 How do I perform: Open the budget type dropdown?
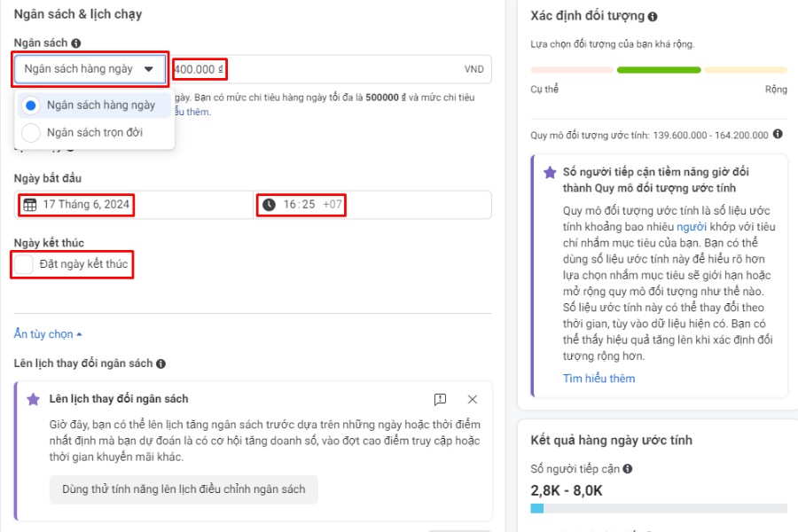pyautogui.click(x=89, y=69)
